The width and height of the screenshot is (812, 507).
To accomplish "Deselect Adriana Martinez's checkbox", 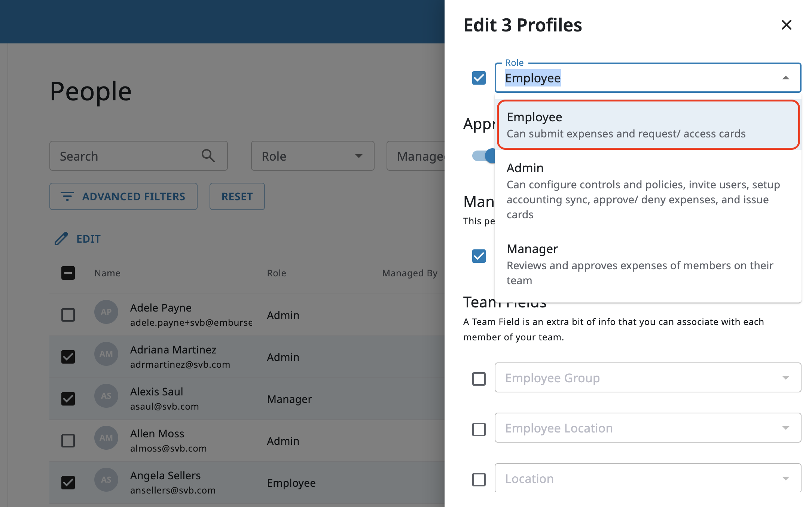I will [x=68, y=357].
